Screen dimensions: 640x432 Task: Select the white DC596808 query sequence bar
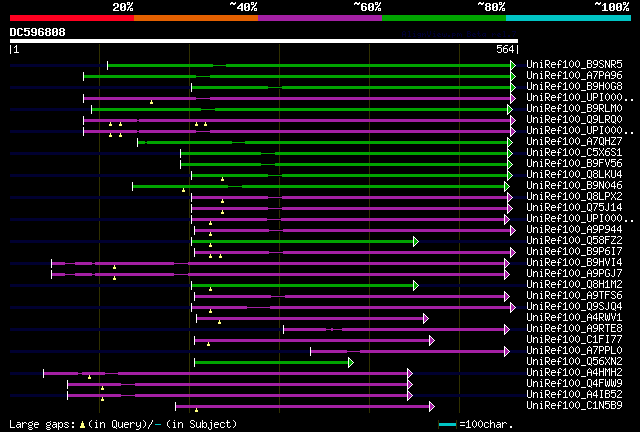264,41
